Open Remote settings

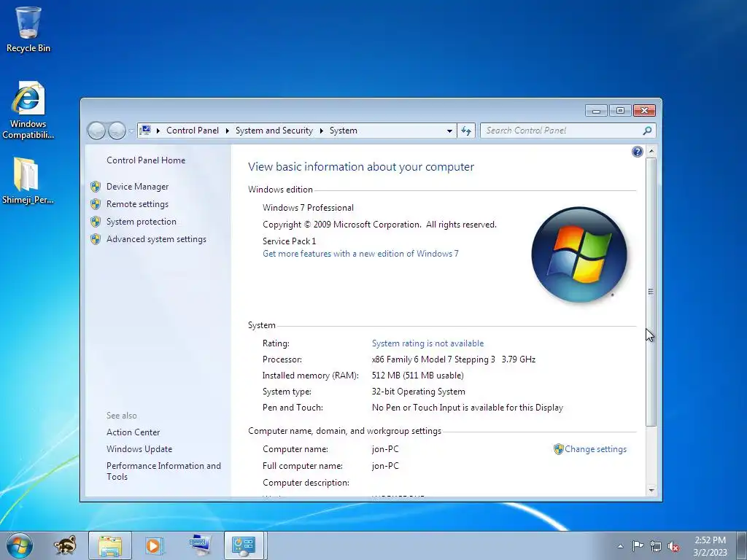(138, 204)
